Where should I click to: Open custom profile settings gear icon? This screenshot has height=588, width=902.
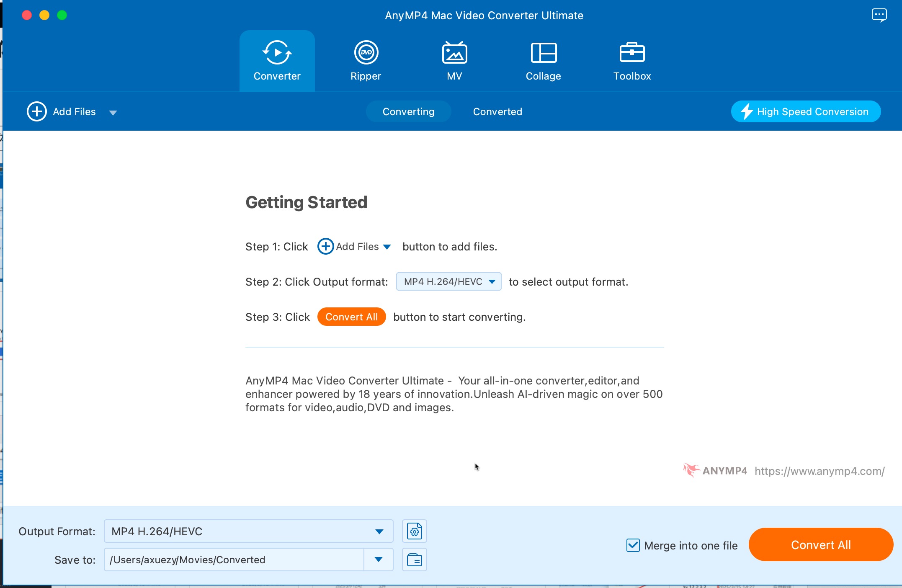coord(414,531)
